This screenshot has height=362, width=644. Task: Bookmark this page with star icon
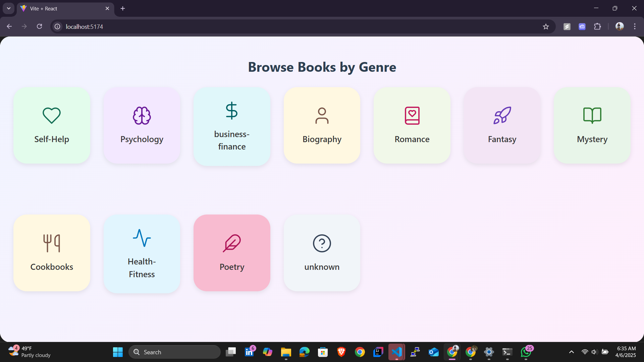[546, 26]
